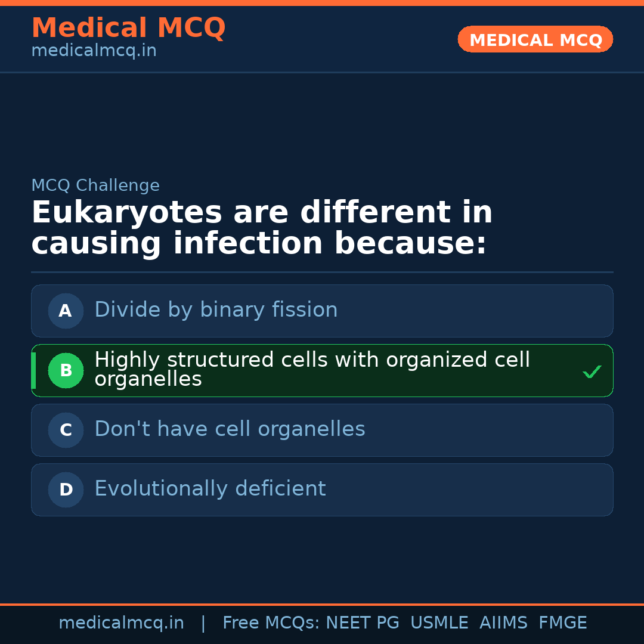Screen dimensions: 644x644
Task: Visit medicalmcq.in link under header title
Action: click(x=94, y=51)
